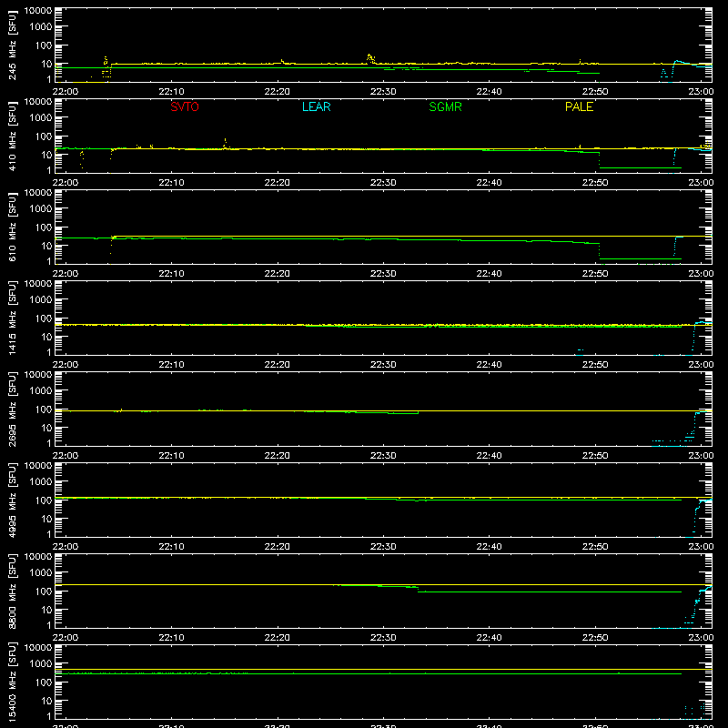Click the 1000 y-axis value on 410 MHz plot

[x=41, y=118]
